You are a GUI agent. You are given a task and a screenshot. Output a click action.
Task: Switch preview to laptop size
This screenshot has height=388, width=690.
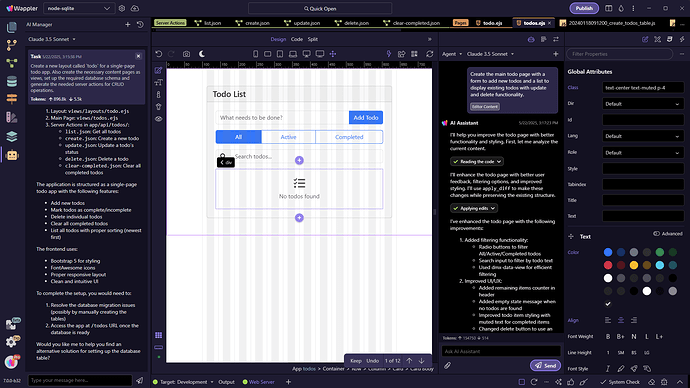point(293,54)
